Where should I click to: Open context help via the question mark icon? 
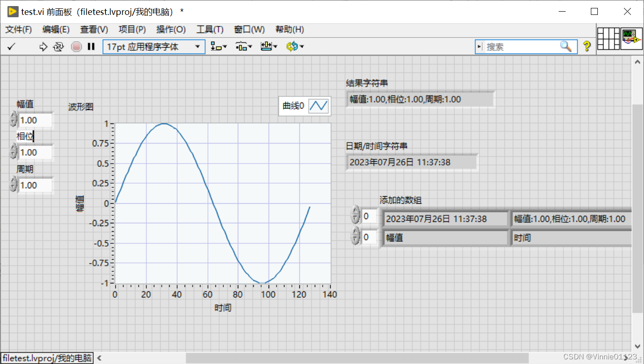click(587, 46)
